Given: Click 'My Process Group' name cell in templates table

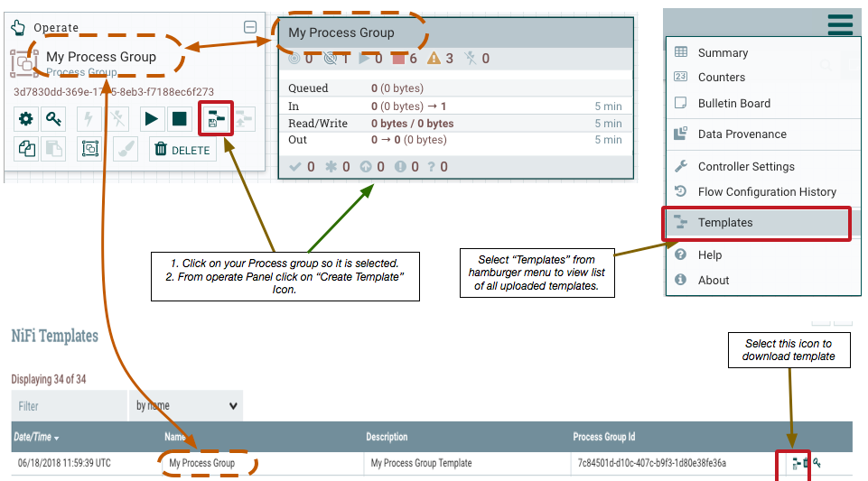Looking at the screenshot, I should pyautogui.click(x=201, y=463).
